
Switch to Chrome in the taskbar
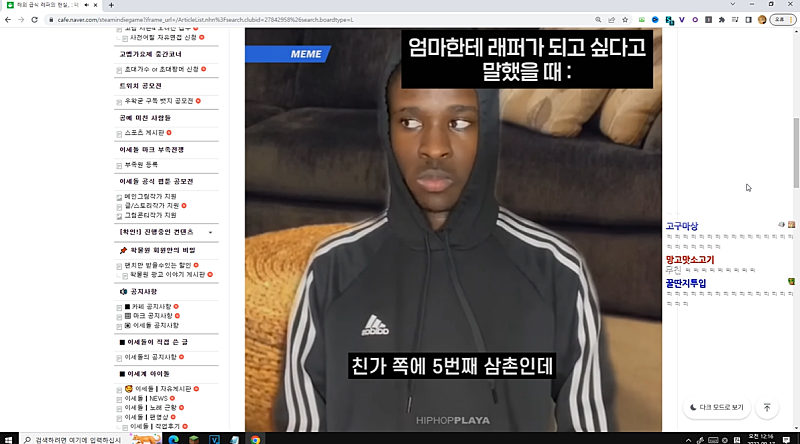255,439
